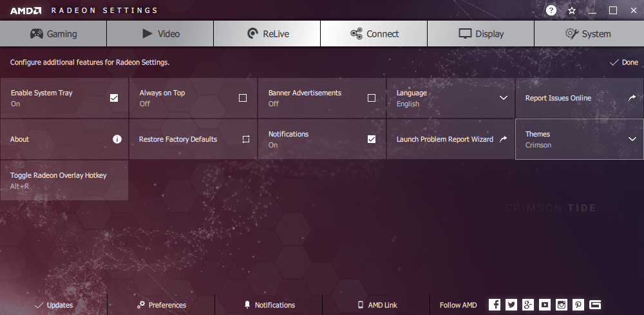The height and width of the screenshot is (315, 644).
Task: Open Notifications in the bottom bar
Action: pos(269,305)
